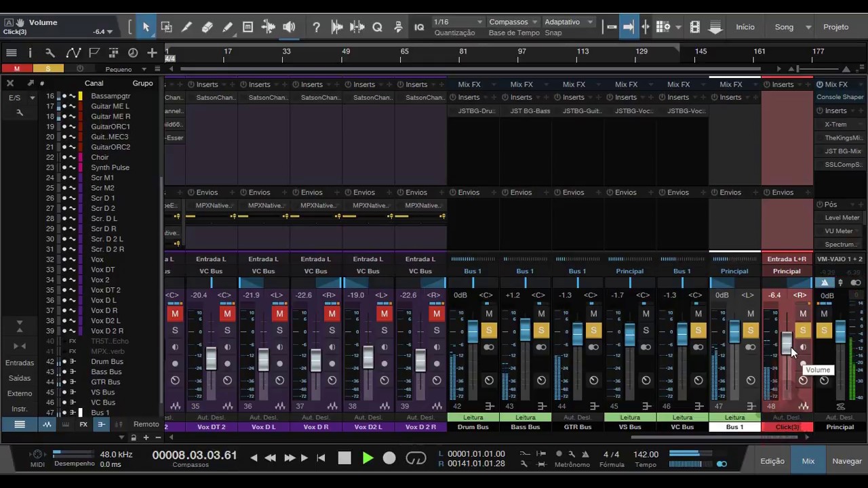Open the Pequeno track size dropdown

(125, 69)
